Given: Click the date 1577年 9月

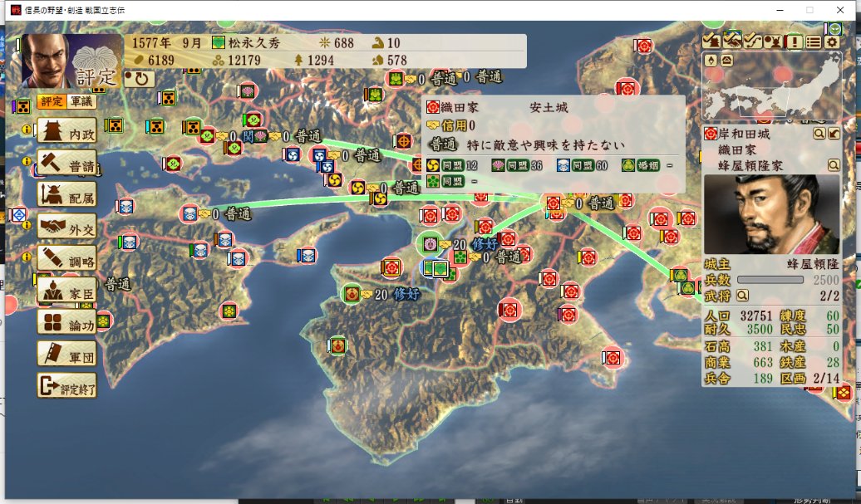Looking at the screenshot, I should click(x=167, y=43).
